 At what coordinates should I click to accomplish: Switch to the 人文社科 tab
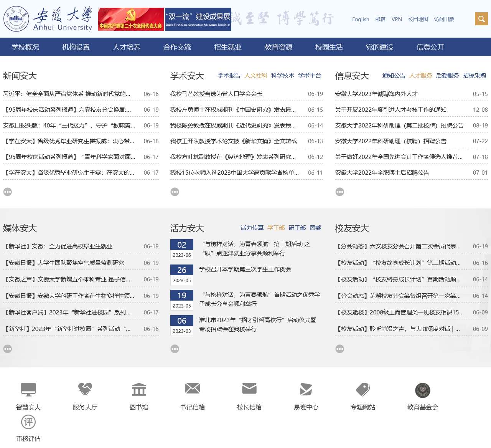pos(256,76)
